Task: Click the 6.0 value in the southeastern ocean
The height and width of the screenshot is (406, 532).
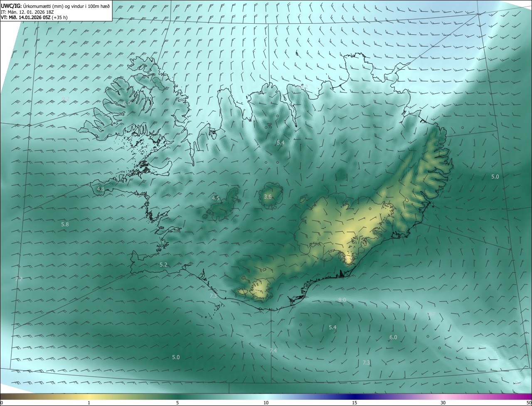Action: 393,337
